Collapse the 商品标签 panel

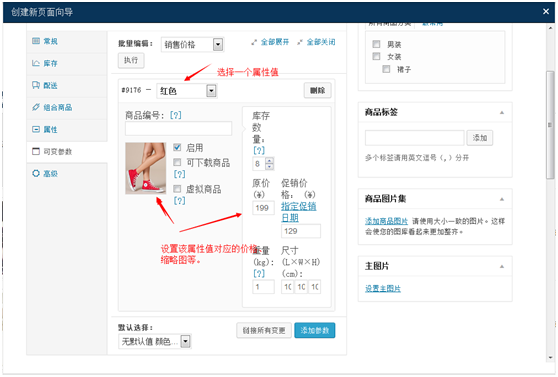coord(502,112)
